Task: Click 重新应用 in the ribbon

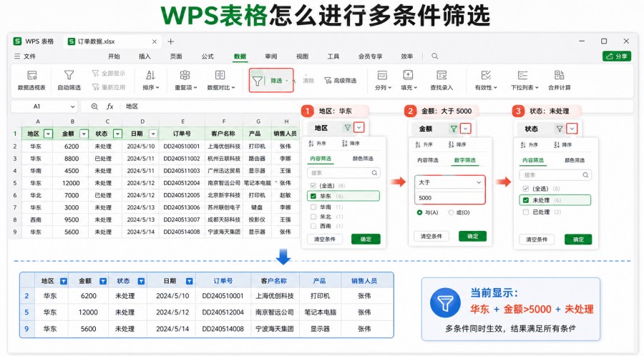Action: [x=109, y=87]
